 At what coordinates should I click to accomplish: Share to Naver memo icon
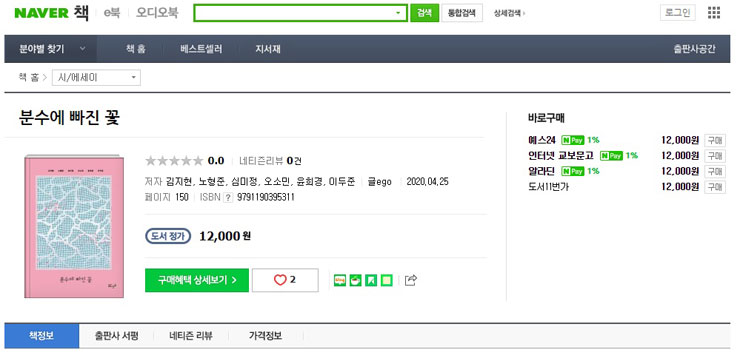[x=387, y=280]
